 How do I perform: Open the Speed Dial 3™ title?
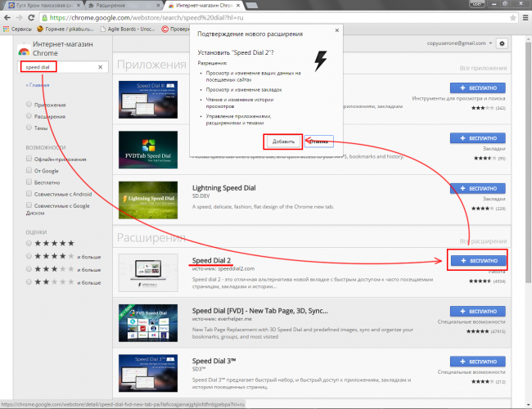pos(214,361)
